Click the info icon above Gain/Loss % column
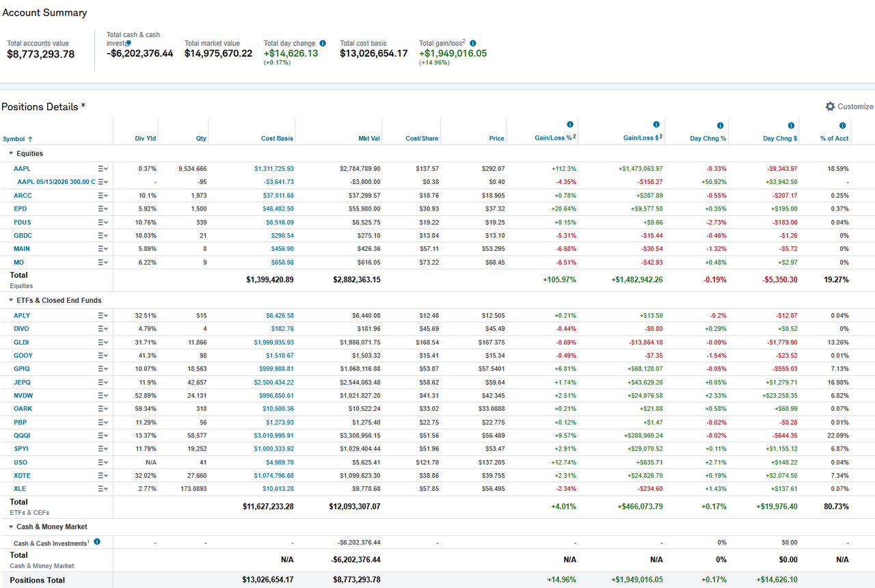Screen dimensions: 875x588 569,124
